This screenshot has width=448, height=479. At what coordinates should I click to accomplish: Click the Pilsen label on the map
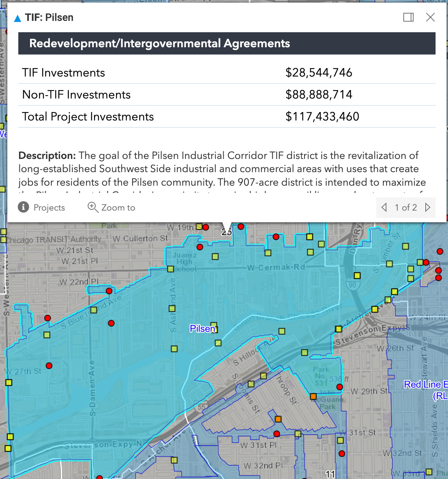[204, 329]
